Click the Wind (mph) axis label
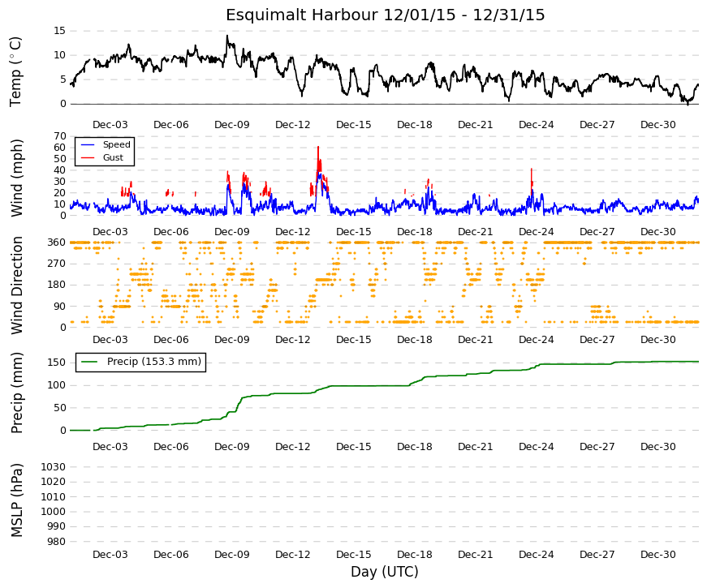This screenshot has width=707, height=588. 16,178
